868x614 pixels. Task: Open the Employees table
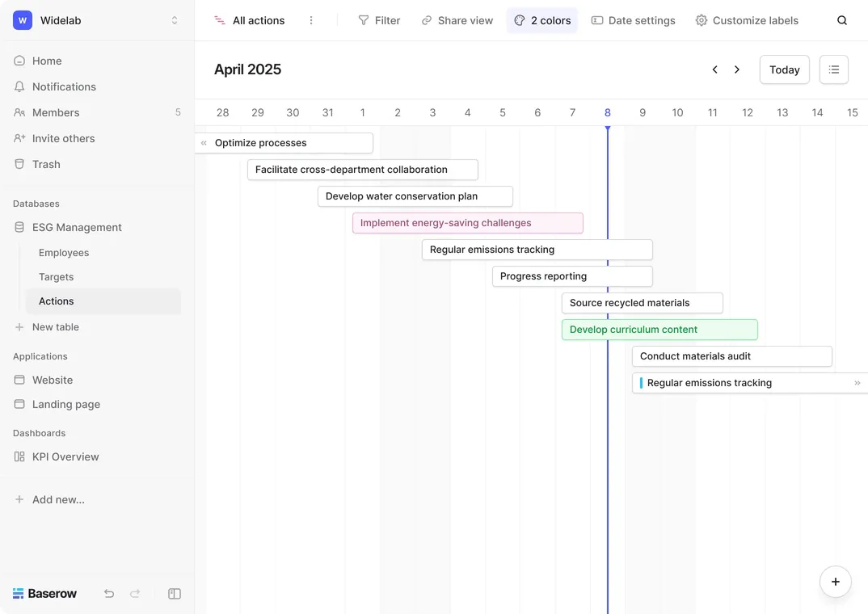pyautogui.click(x=64, y=252)
